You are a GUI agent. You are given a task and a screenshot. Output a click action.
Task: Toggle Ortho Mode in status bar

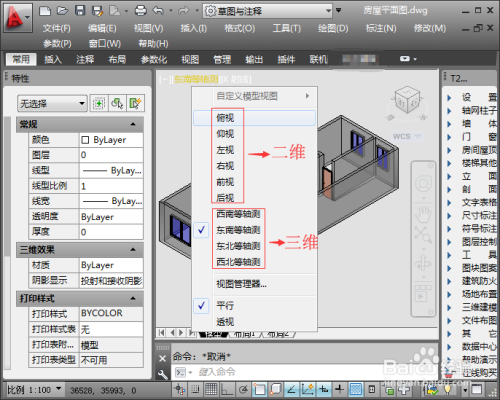coord(227,389)
